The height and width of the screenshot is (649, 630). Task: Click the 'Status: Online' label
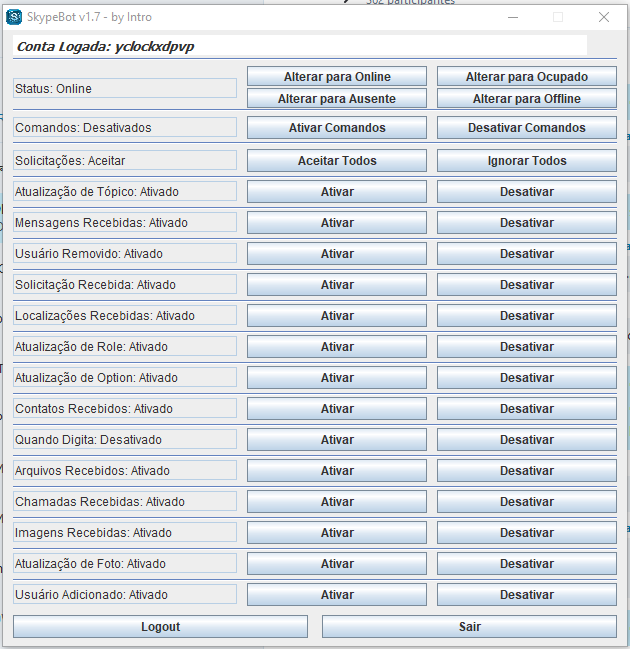[x=125, y=88]
